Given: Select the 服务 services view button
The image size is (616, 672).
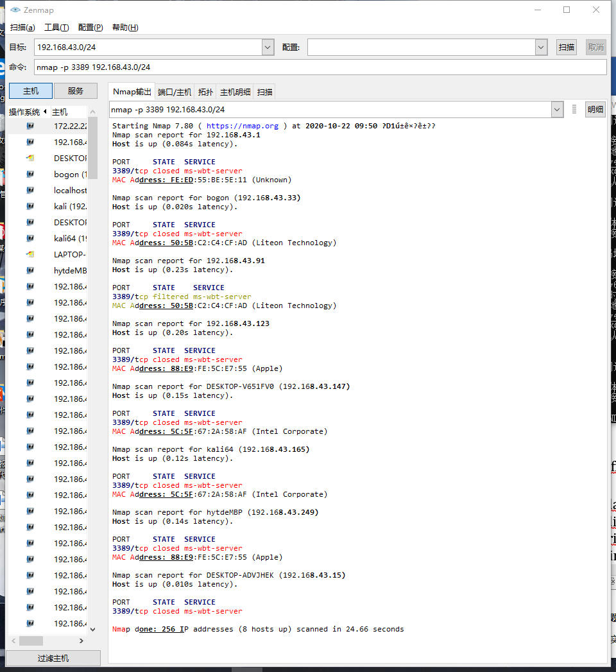Looking at the screenshot, I should click(x=75, y=91).
